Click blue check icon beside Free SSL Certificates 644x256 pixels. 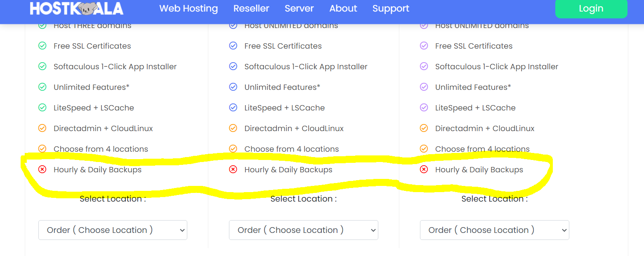233,46
